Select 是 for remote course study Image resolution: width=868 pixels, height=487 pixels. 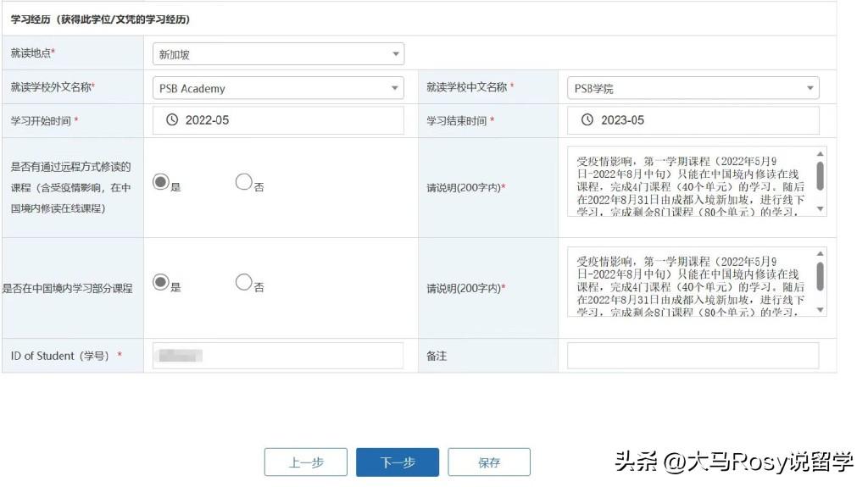pyautogui.click(x=161, y=182)
